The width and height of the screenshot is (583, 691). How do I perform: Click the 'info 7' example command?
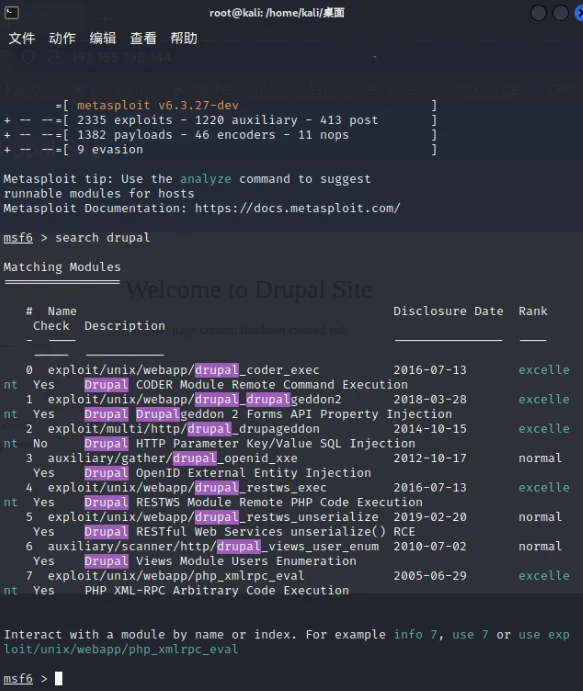tap(415, 635)
